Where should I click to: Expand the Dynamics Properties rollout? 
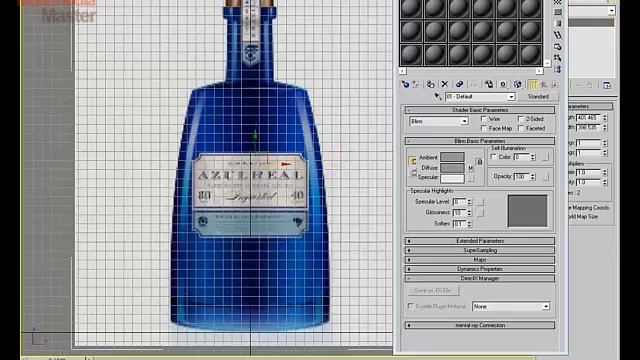point(480,269)
